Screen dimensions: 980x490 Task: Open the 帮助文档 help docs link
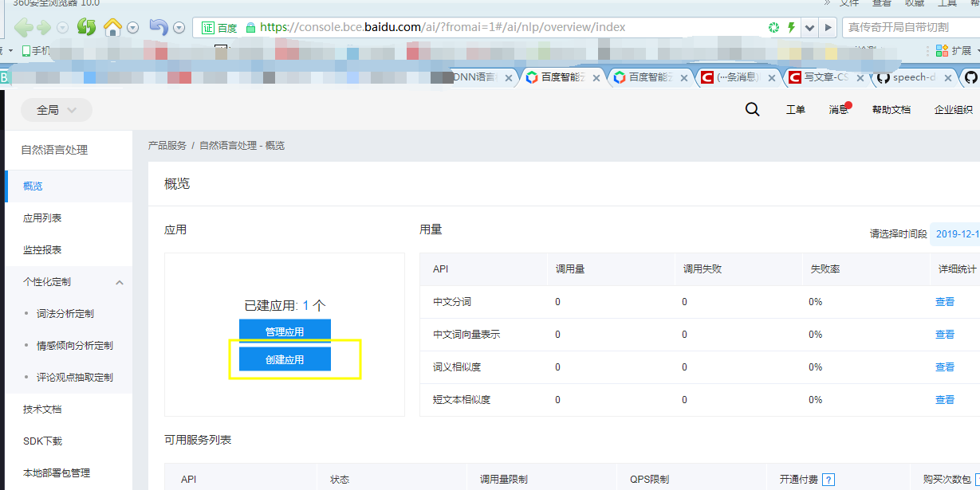click(x=891, y=110)
